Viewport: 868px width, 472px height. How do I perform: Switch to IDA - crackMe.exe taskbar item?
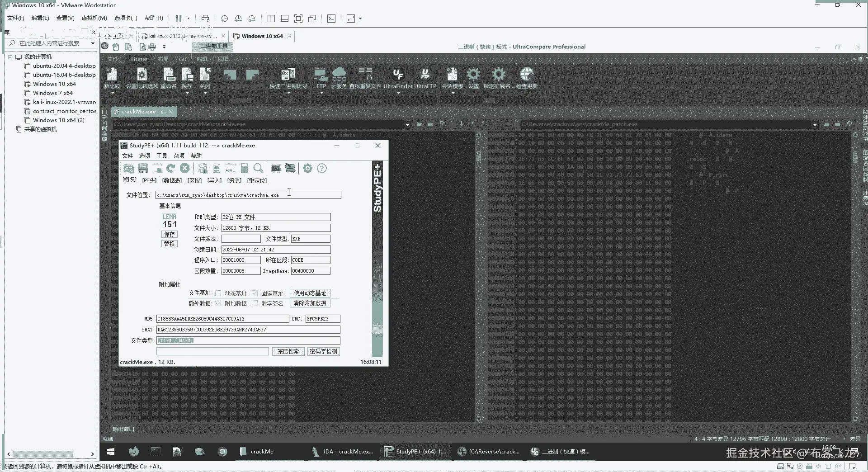tap(343, 452)
